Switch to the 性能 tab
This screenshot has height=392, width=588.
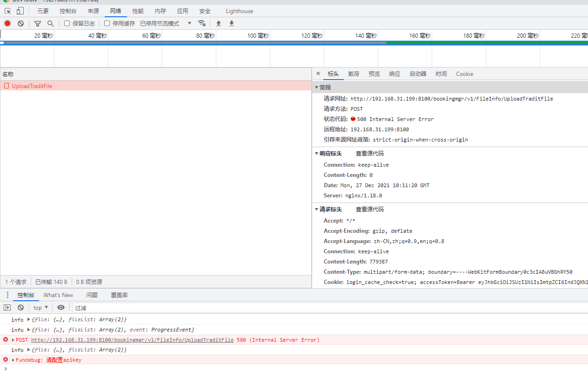(x=138, y=11)
